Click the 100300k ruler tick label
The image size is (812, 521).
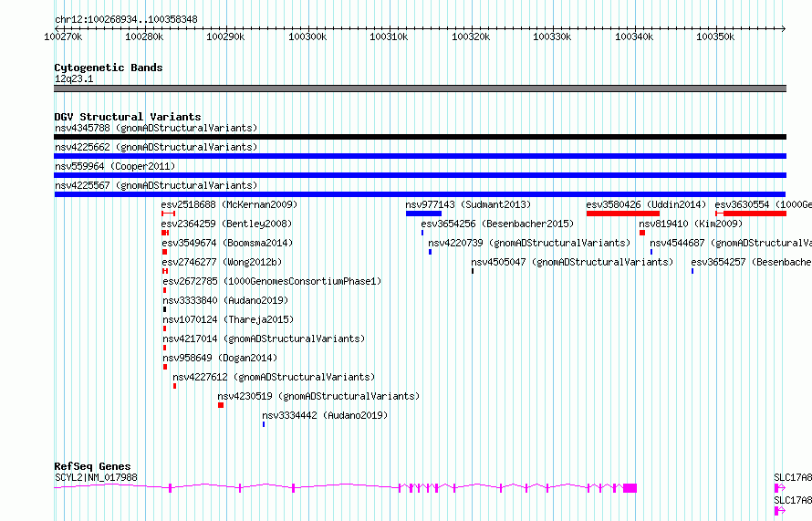pyautogui.click(x=307, y=36)
